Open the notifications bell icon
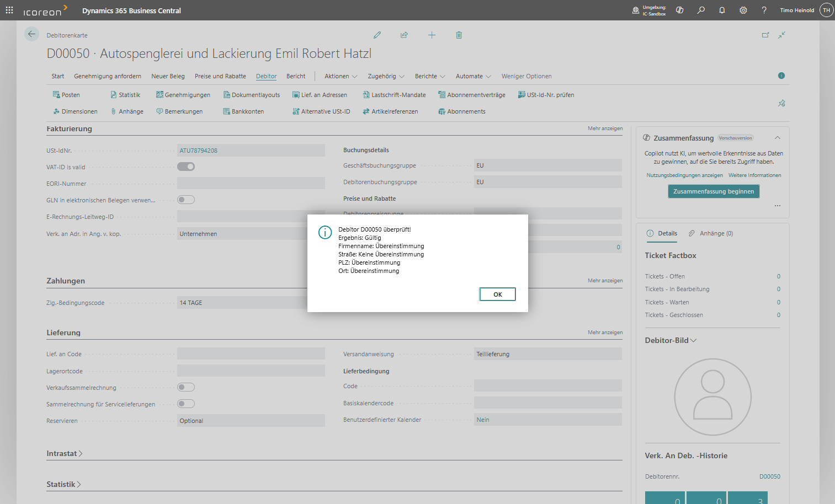The height and width of the screenshot is (504, 835). pyautogui.click(x=722, y=10)
